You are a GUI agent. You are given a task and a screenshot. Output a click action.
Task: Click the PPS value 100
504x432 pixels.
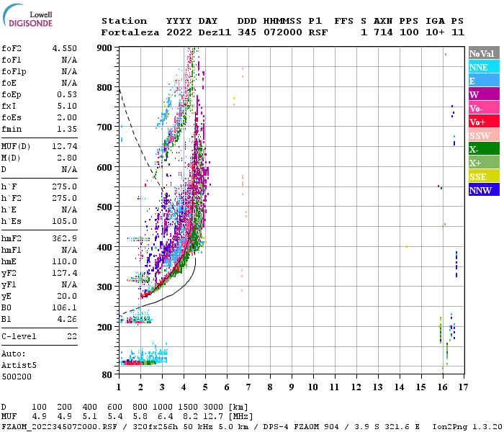click(409, 32)
